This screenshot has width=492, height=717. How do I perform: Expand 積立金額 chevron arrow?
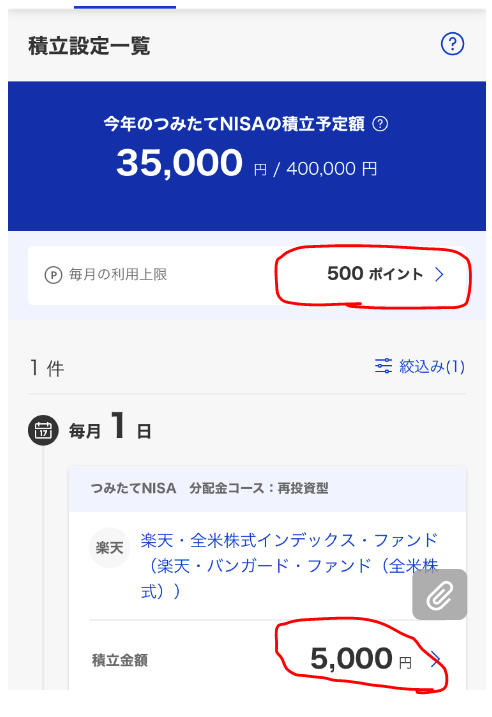point(435,659)
